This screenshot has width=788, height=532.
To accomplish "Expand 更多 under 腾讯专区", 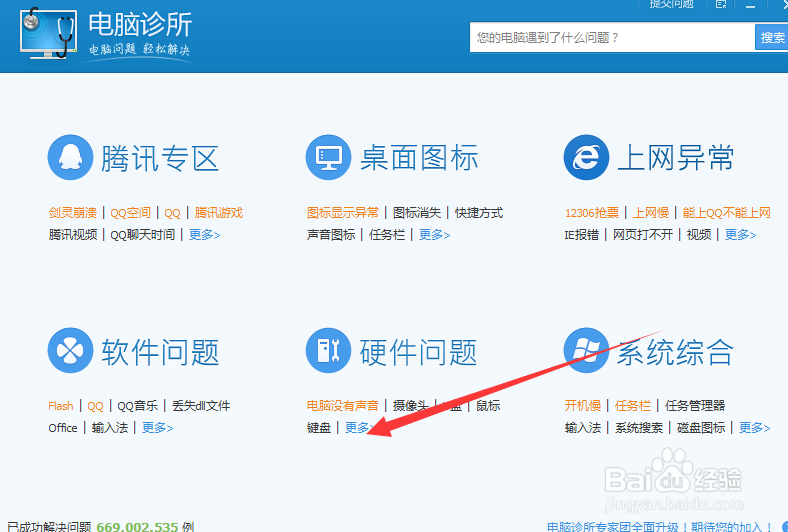I will pos(205,235).
